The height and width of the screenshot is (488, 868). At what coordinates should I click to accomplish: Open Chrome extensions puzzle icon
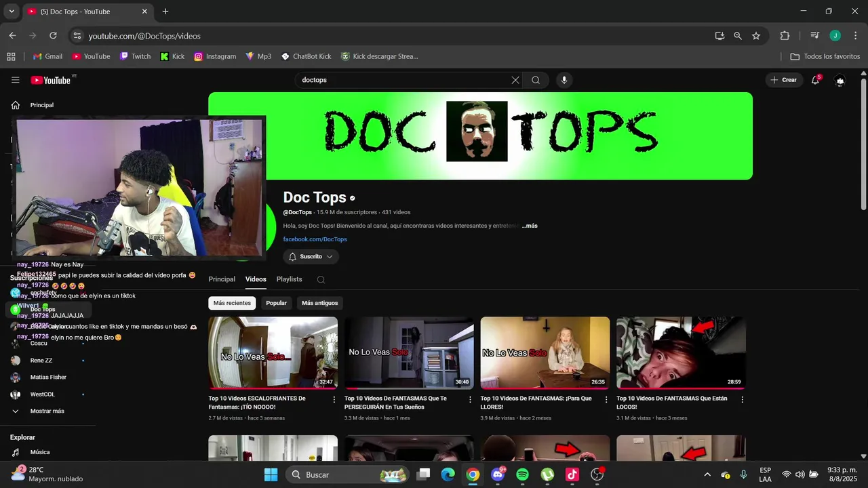pos(785,36)
